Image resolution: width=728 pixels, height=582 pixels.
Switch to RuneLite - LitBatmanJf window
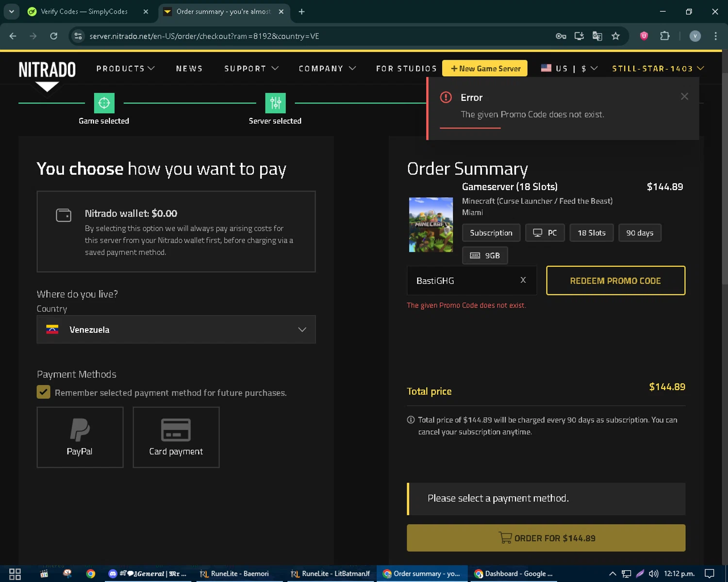click(331, 574)
